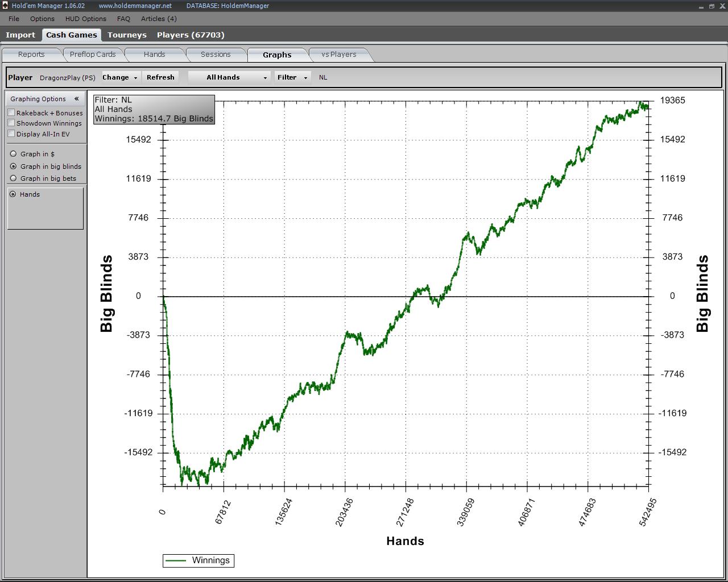Click the 19365 right-axis value

pos(672,101)
